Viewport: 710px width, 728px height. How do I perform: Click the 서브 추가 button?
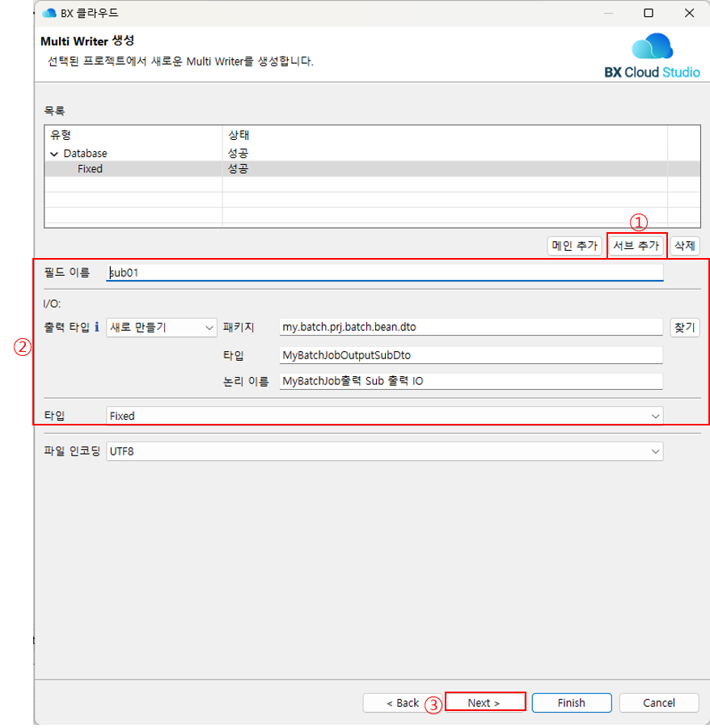pos(636,246)
